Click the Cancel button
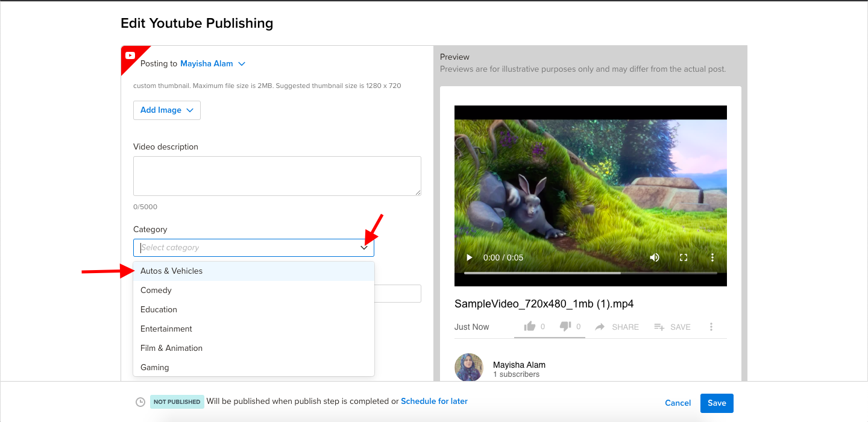This screenshot has width=868, height=422. tap(678, 403)
